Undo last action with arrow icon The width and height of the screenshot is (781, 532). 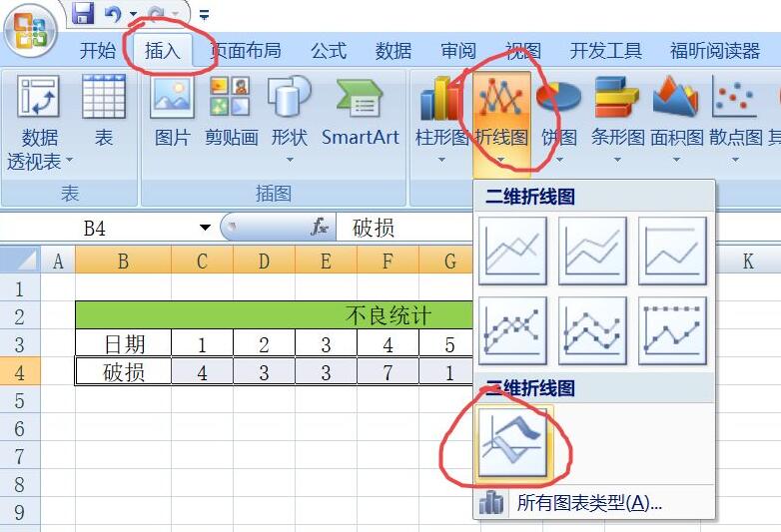tap(114, 13)
